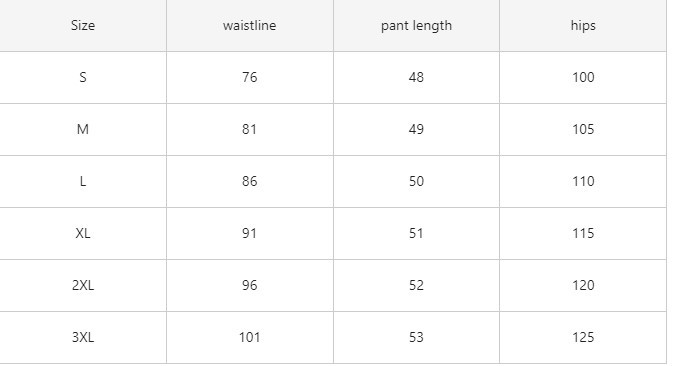Select the M size row label
674x366 pixels.
83,129
